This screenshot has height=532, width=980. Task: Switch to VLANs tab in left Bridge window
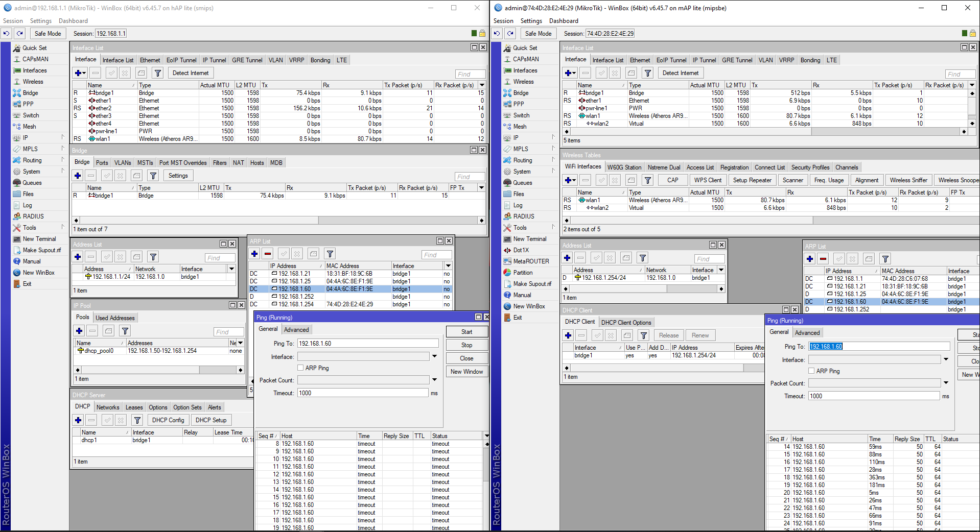click(x=123, y=163)
